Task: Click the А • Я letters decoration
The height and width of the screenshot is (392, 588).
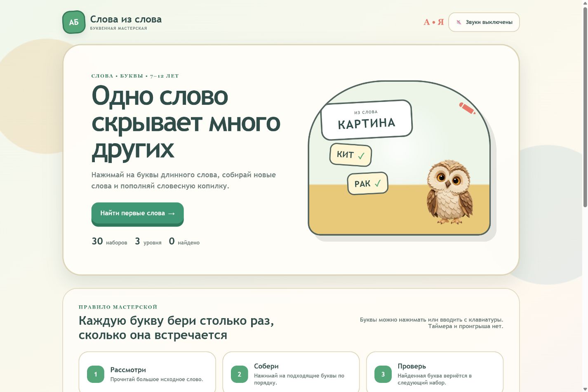Action: [x=434, y=22]
